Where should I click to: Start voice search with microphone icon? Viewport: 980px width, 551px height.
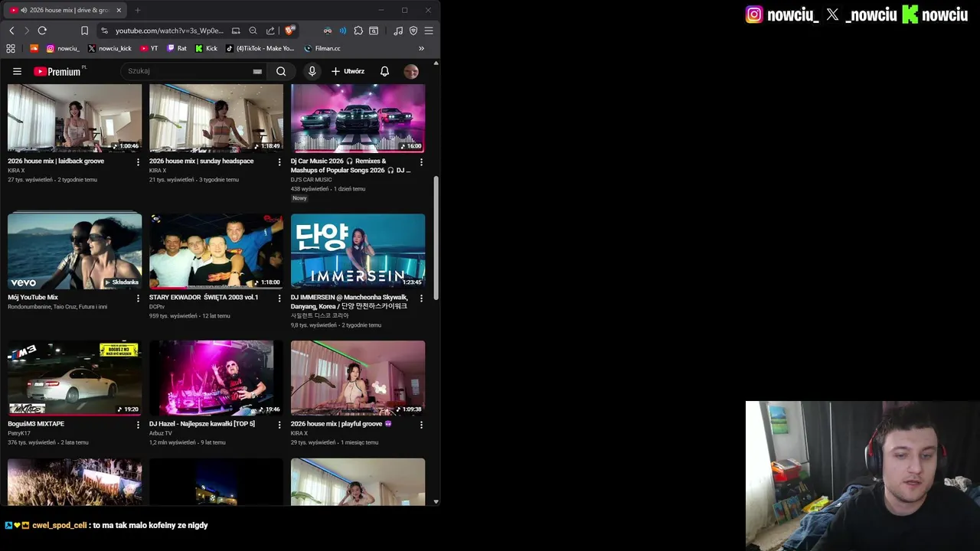click(312, 71)
